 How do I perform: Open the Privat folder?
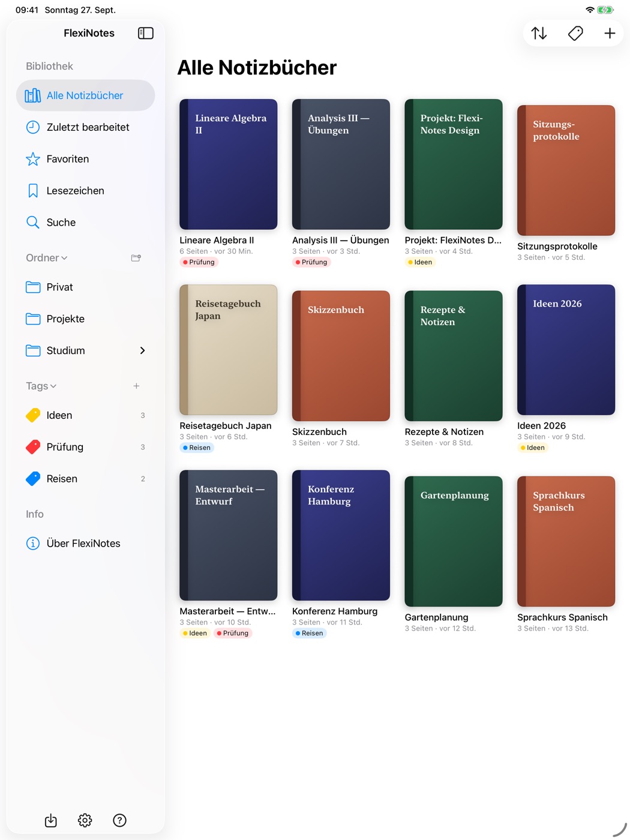(85, 287)
